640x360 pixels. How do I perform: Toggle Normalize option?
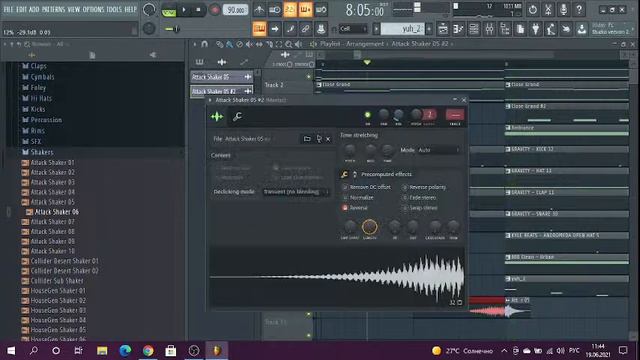point(358,198)
